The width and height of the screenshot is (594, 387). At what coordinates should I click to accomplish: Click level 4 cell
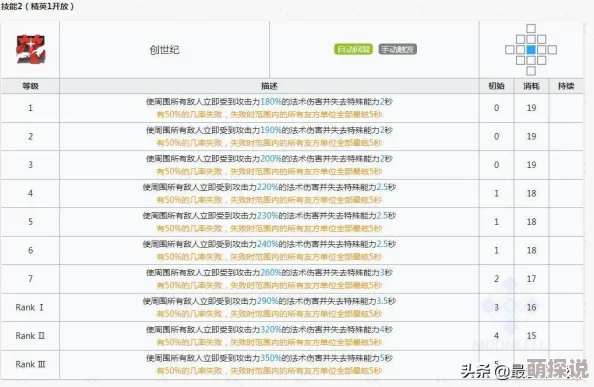pos(30,194)
